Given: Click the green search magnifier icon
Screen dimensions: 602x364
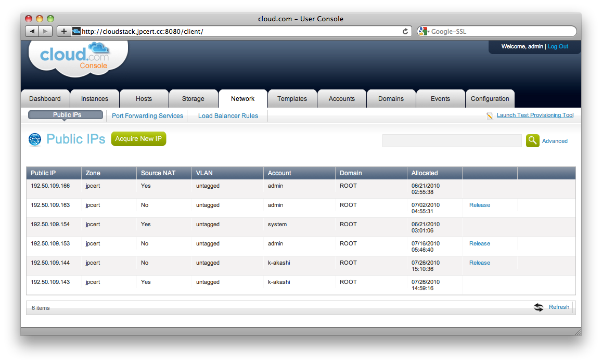Looking at the screenshot, I should [532, 140].
